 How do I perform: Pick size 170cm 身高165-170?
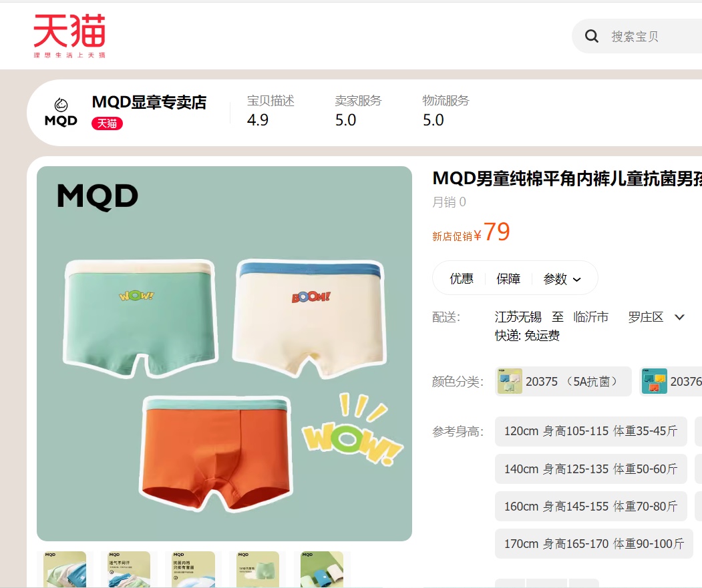594,544
